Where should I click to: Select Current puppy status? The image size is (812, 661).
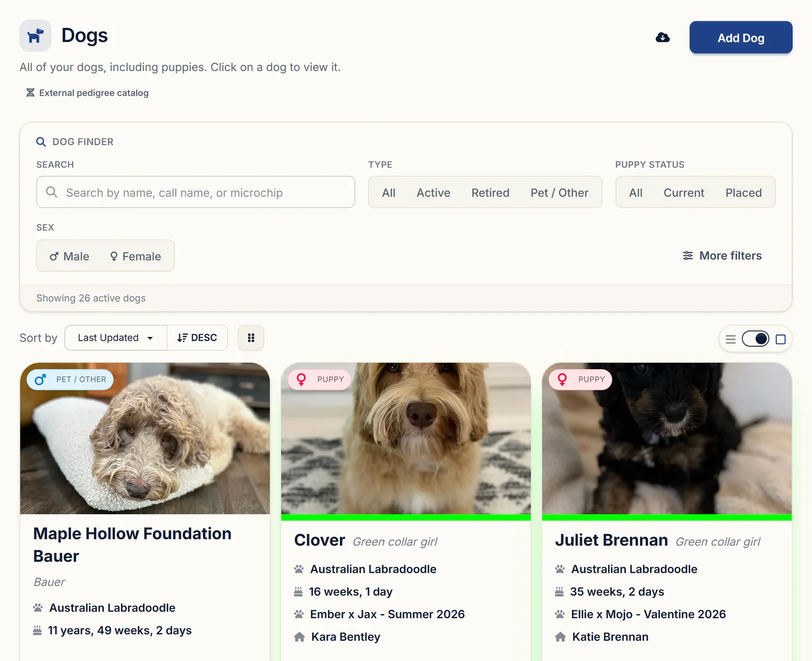[x=684, y=193]
